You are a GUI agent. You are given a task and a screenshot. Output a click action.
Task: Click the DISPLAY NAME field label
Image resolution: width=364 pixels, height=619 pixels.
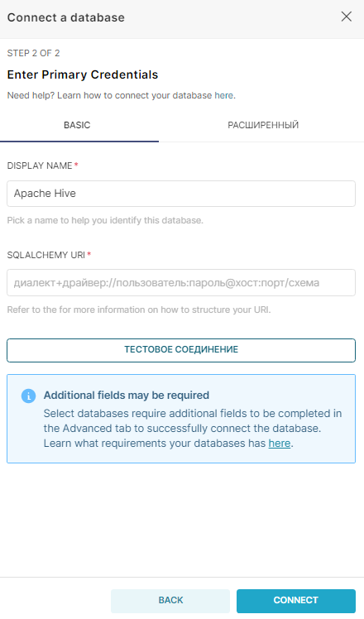coord(40,166)
